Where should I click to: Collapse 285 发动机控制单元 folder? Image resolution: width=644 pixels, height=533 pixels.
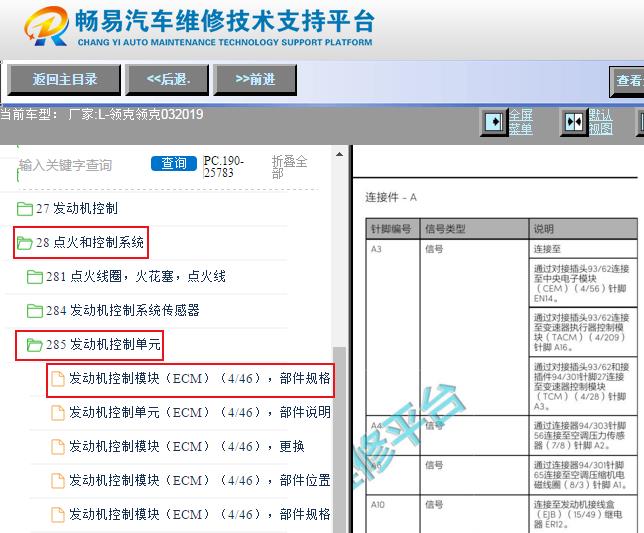[x=103, y=345]
